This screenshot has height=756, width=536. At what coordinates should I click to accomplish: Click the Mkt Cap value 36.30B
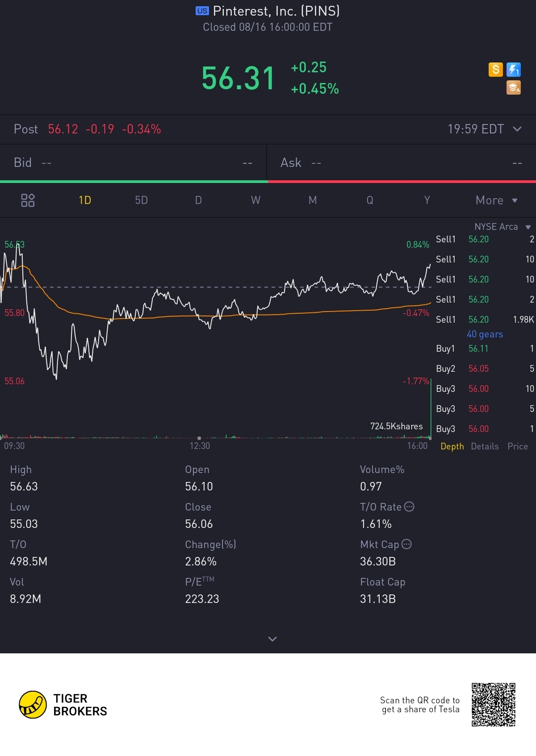(378, 561)
